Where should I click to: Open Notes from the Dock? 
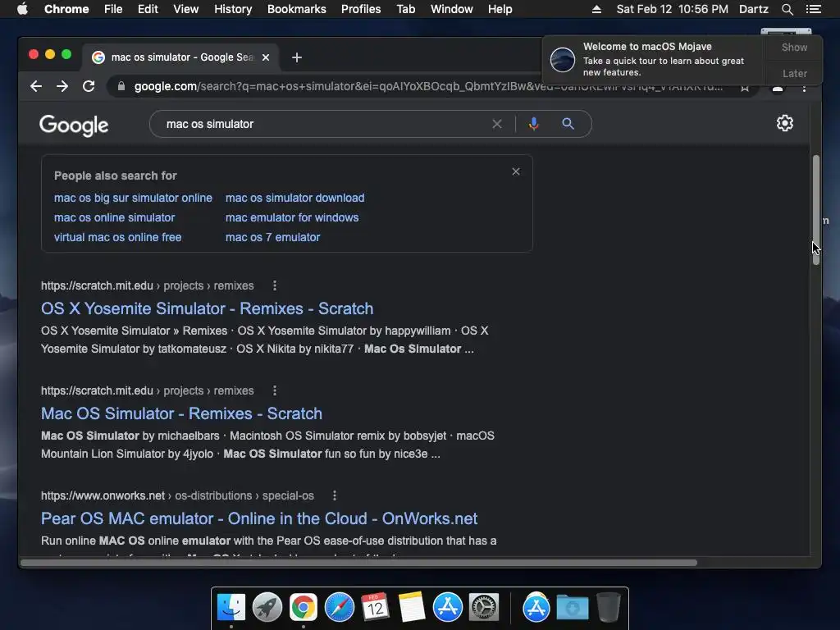pyautogui.click(x=412, y=608)
